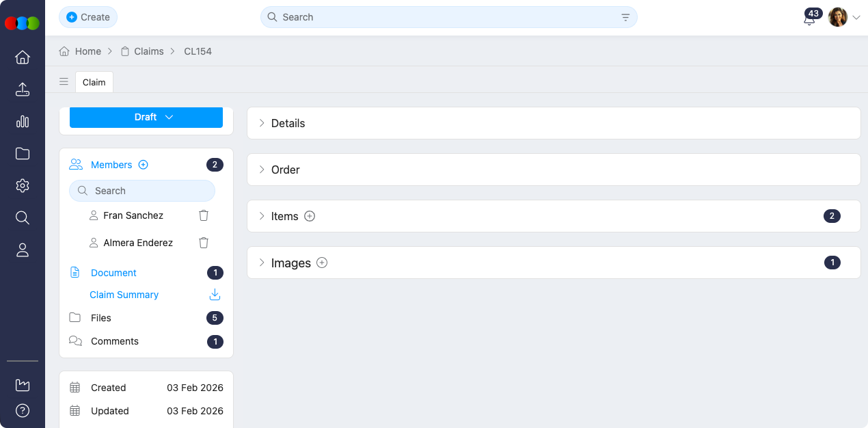Open the upload icon in sidebar
Viewport: 868px width, 428px height.
click(23, 90)
